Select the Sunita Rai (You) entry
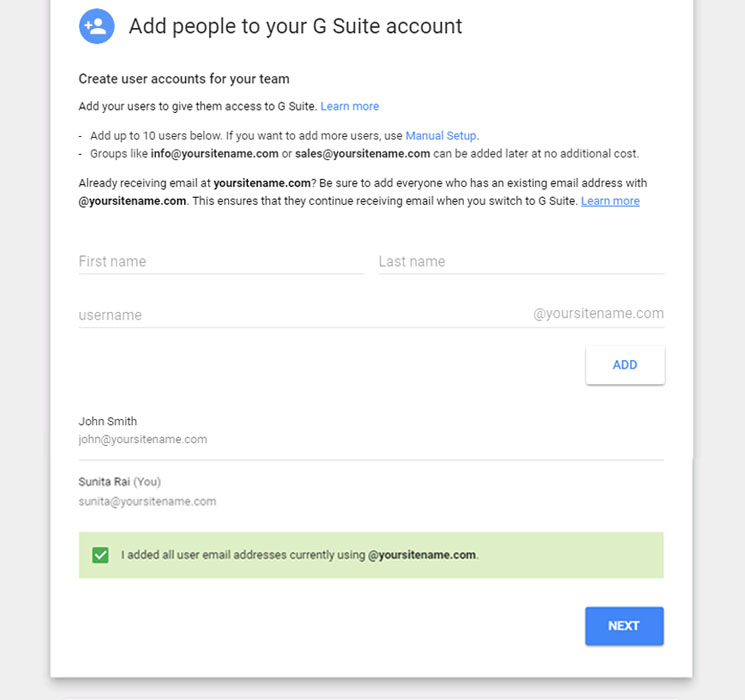Viewport: 745px width, 700px height. (371, 491)
